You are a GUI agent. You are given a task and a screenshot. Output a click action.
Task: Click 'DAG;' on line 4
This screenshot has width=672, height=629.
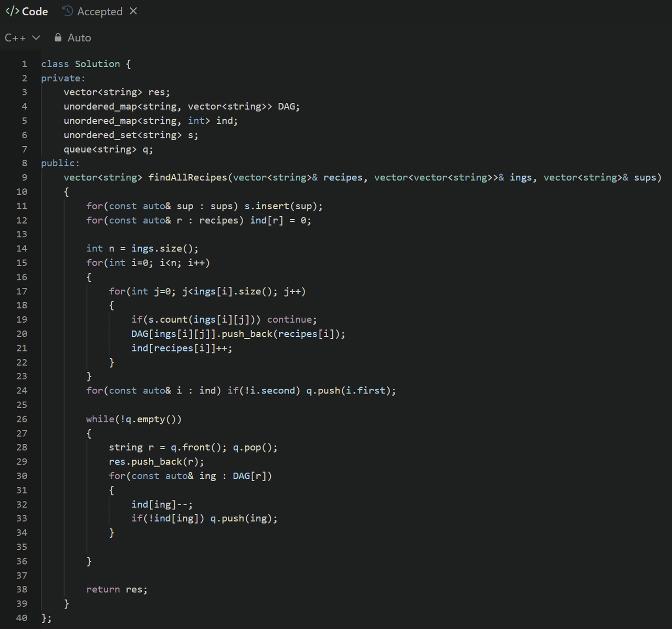click(x=289, y=106)
